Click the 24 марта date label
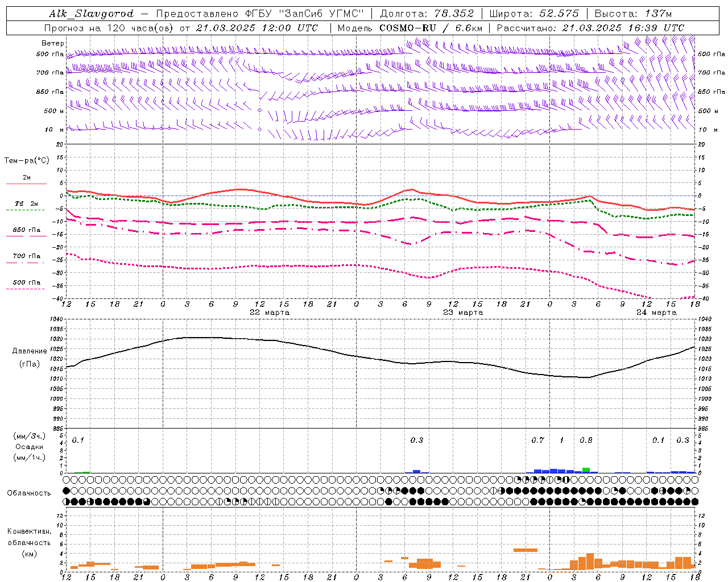This screenshot has height=582, width=728. [x=656, y=313]
